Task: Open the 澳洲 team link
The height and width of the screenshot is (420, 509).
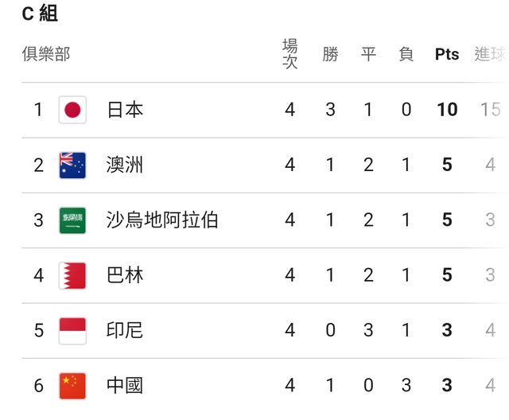Action: tap(125, 165)
